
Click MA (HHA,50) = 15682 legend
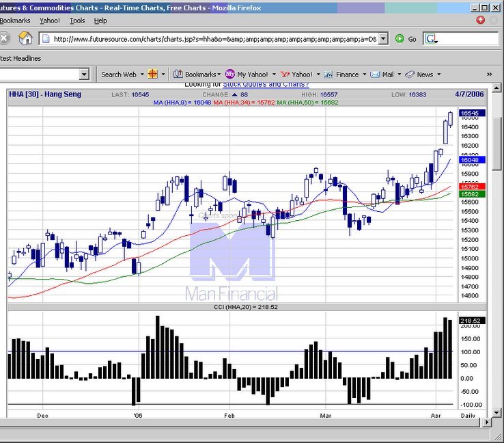pos(307,103)
